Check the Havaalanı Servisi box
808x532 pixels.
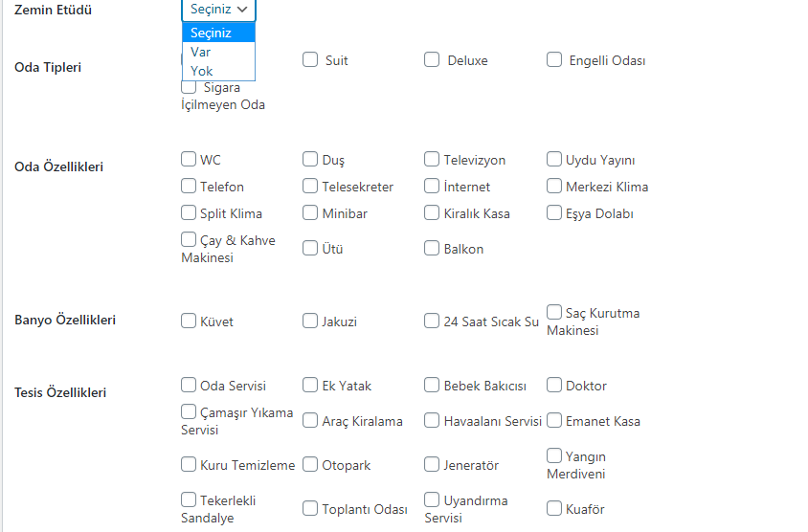click(x=432, y=421)
